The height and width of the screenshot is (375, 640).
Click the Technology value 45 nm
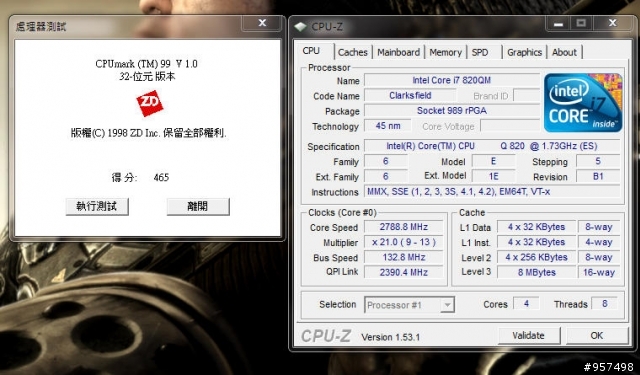388,126
